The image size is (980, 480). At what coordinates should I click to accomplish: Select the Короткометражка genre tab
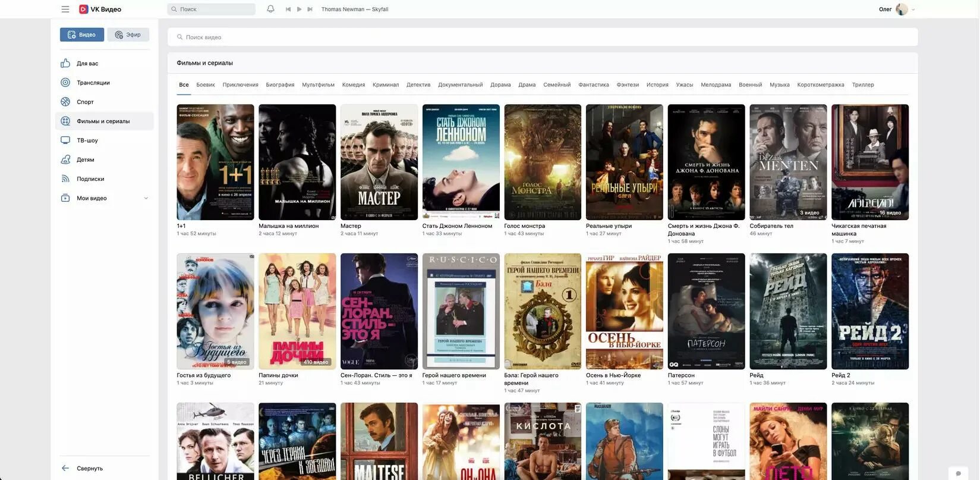pos(821,84)
